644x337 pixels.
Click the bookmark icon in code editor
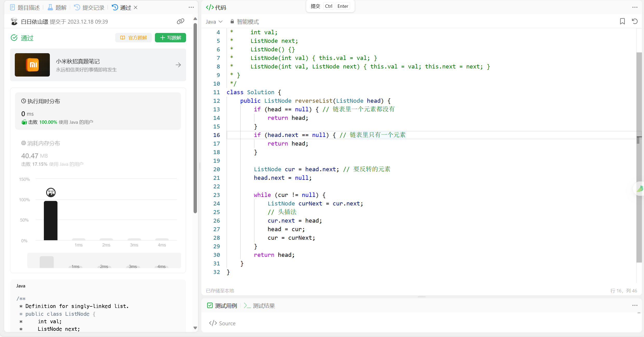pyautogui.click(x=622, y=22)
